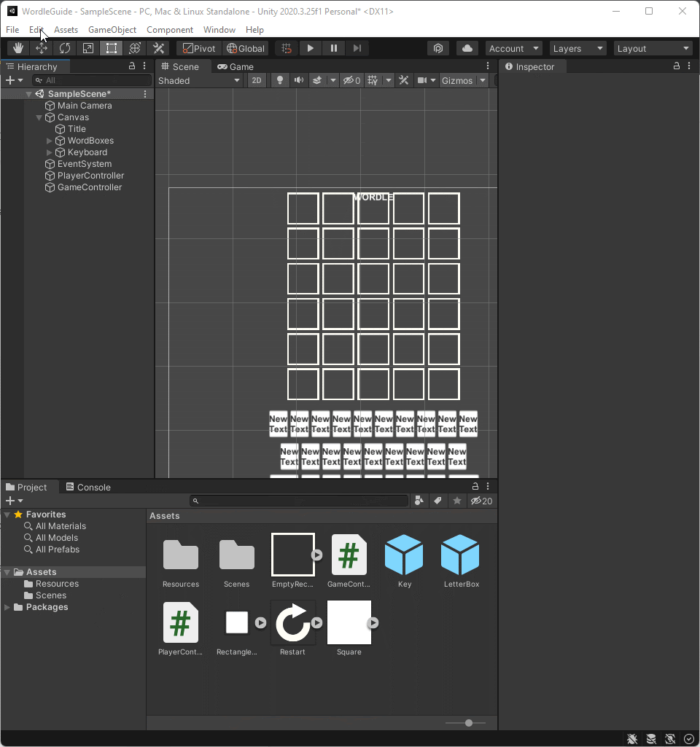The image size is (700, 747).
Task: Open grid settings dropdown arrow
Action: coord(389,80)
